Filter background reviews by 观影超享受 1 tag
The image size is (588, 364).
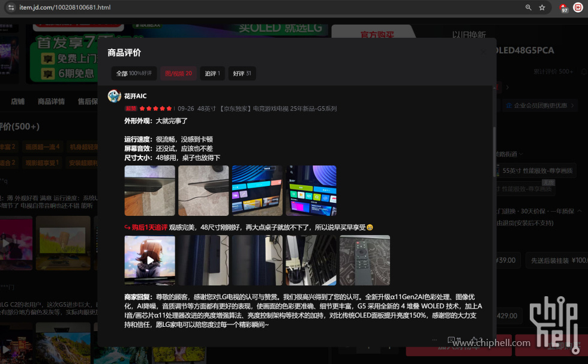coord(42,163)
